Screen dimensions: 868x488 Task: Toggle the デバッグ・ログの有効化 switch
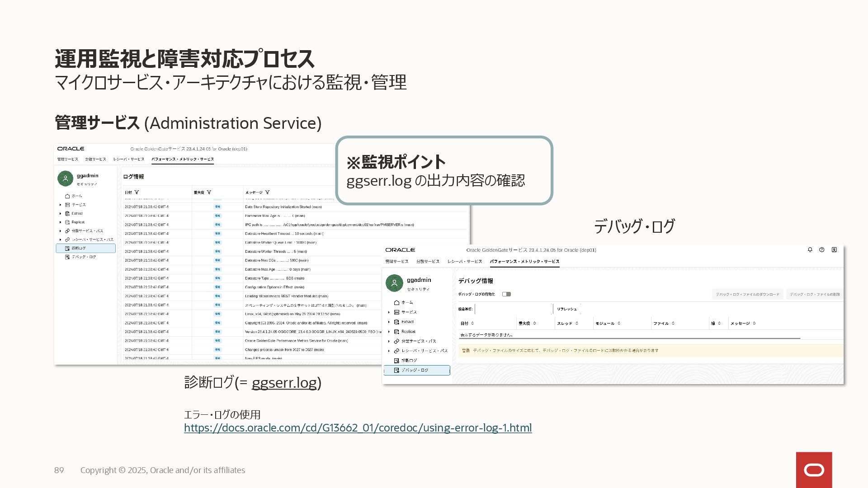tap(506, 294)
